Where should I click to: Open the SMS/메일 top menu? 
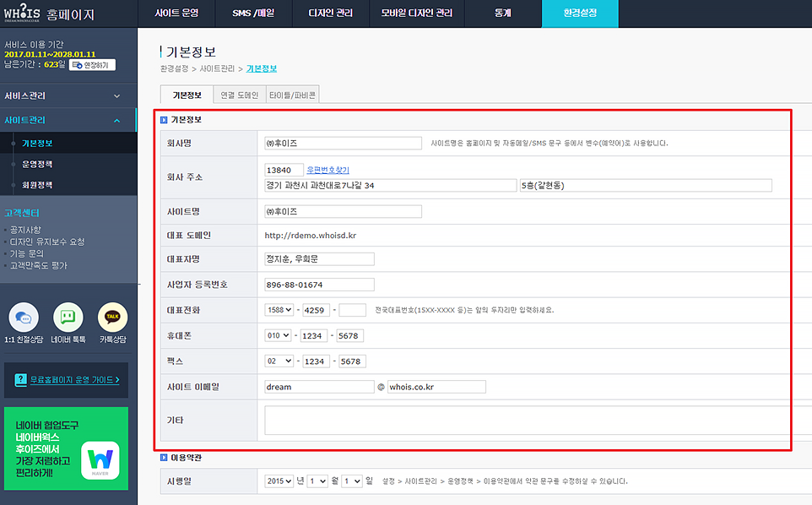click(254, 14)
